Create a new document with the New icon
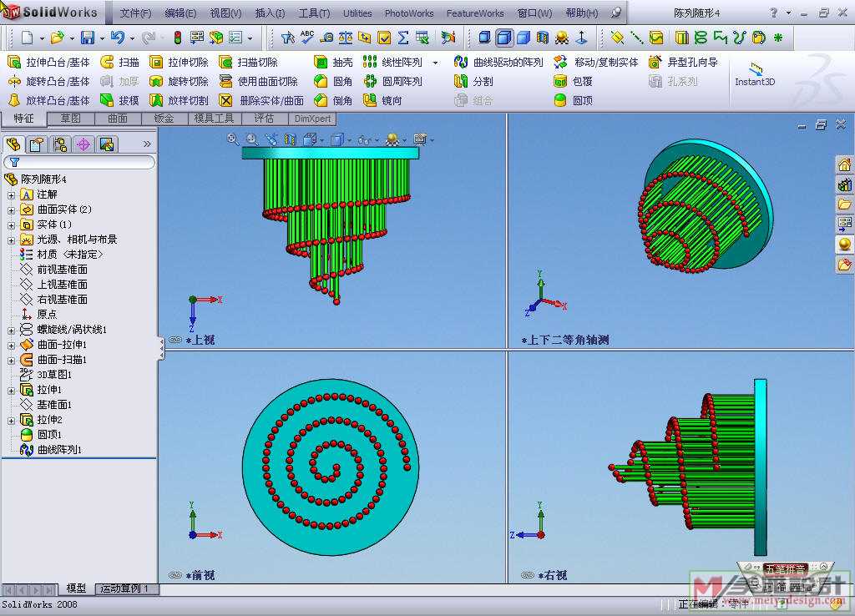The image size is (855, 616). [26, 37]
